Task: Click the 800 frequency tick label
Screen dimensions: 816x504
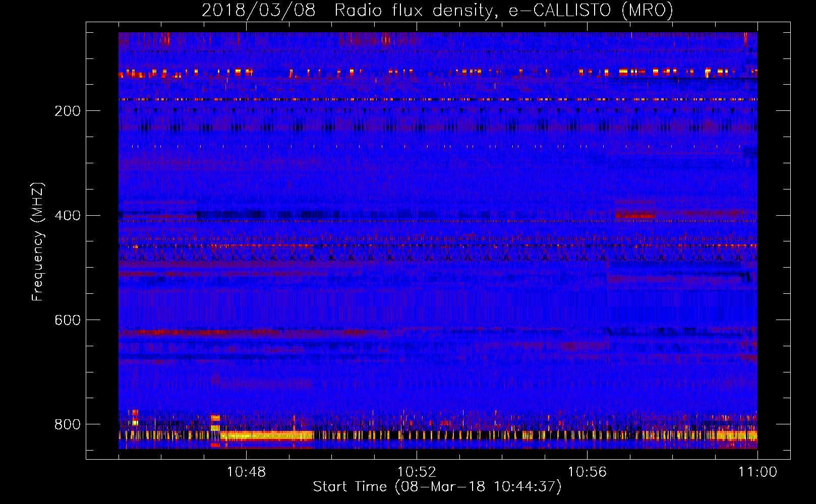Action: [67, 424]
